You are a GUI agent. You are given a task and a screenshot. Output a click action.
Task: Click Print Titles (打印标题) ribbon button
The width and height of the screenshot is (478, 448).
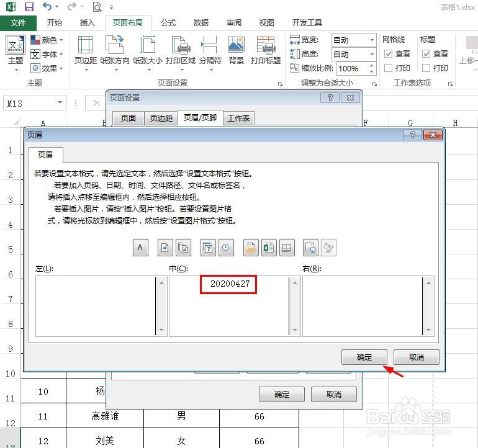point(266,50)
